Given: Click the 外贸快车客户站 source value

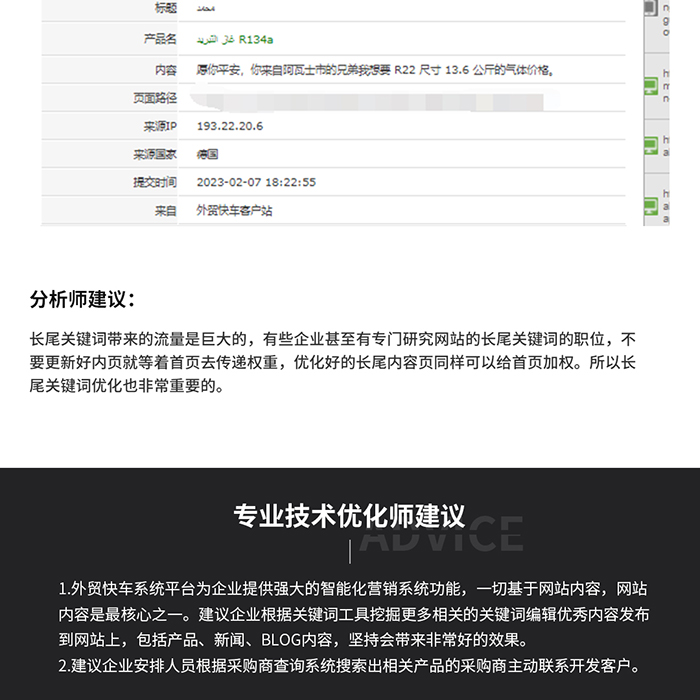Looking at the screenshot, I should point(234,211).
